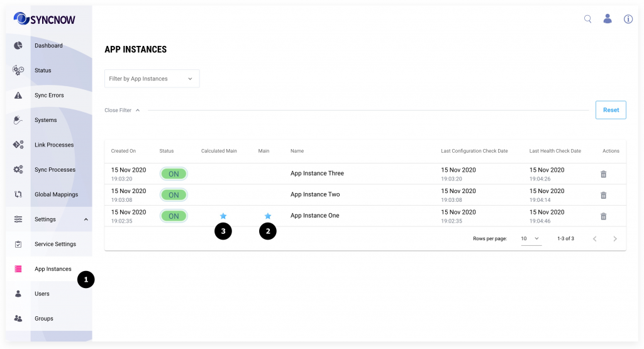Click the Systems plug icon

18,120
